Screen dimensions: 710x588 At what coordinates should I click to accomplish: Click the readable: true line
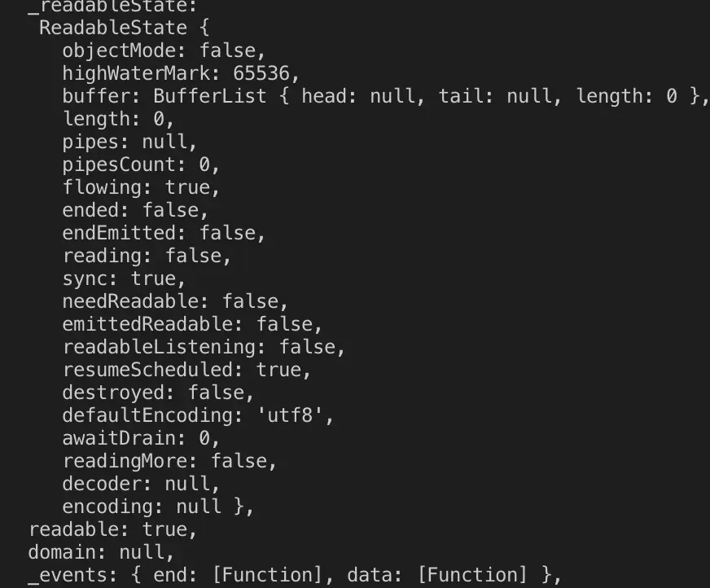[x=112, y=529]
